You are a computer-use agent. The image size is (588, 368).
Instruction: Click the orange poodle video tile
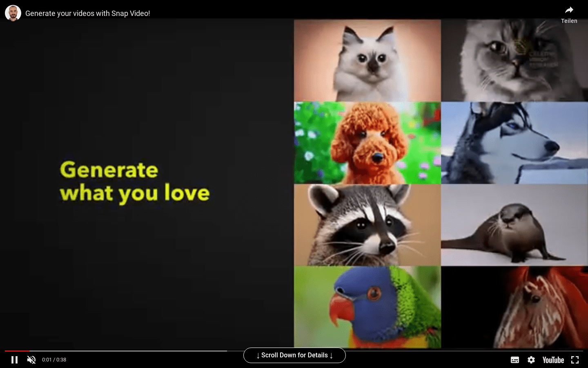click(367, 143)
